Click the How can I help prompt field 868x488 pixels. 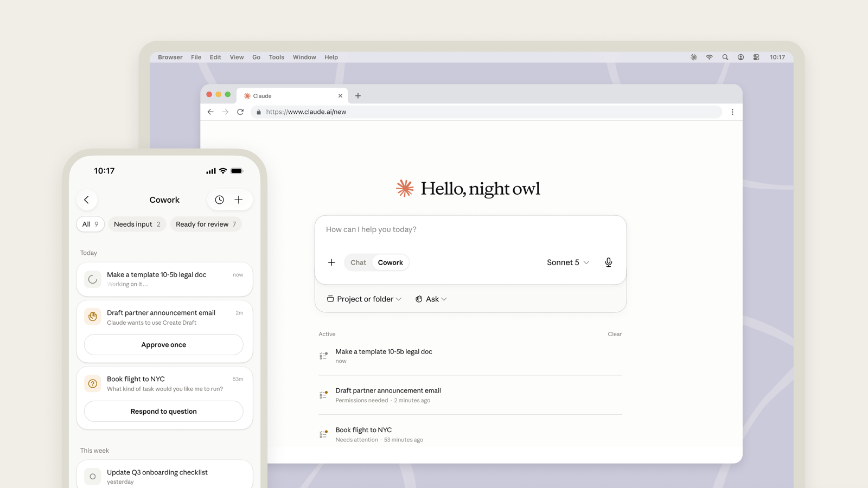(470, 229)
